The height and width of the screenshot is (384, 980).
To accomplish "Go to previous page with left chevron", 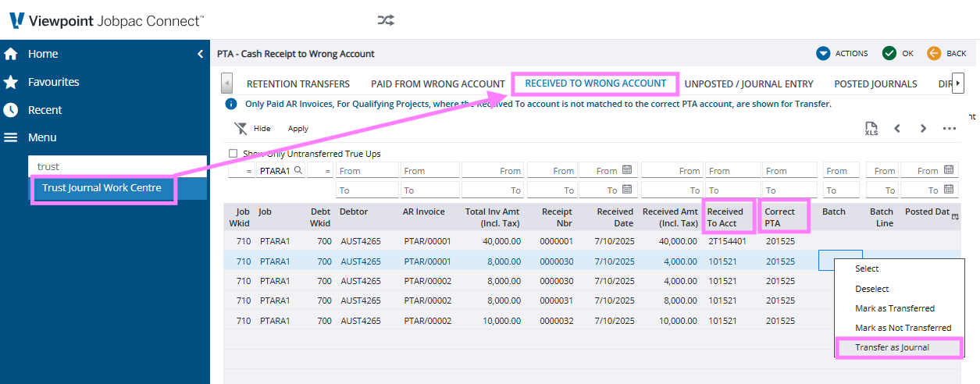I will (x=897, y=129).
